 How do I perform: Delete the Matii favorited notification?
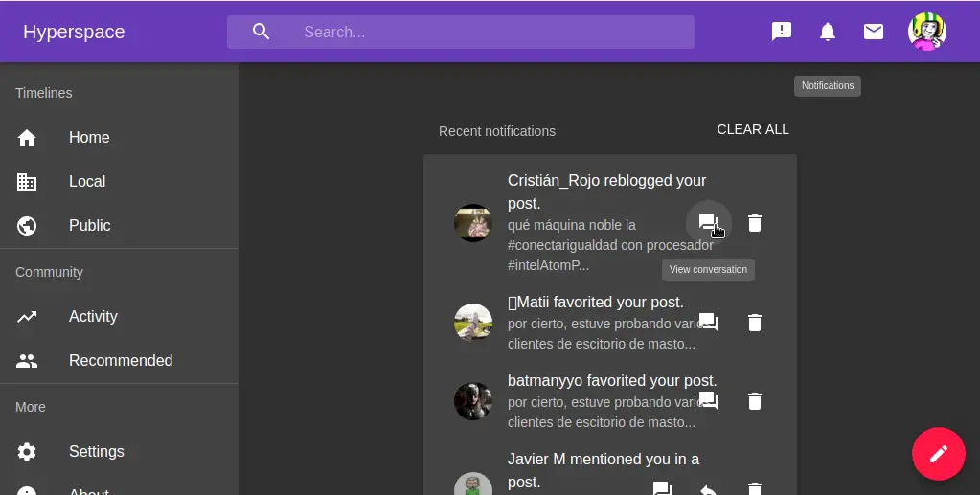click(x=755, y=323)
